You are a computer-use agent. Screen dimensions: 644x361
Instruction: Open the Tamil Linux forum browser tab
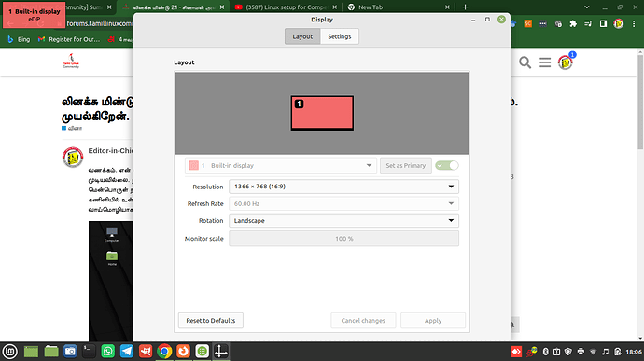[x=174, y=7]
